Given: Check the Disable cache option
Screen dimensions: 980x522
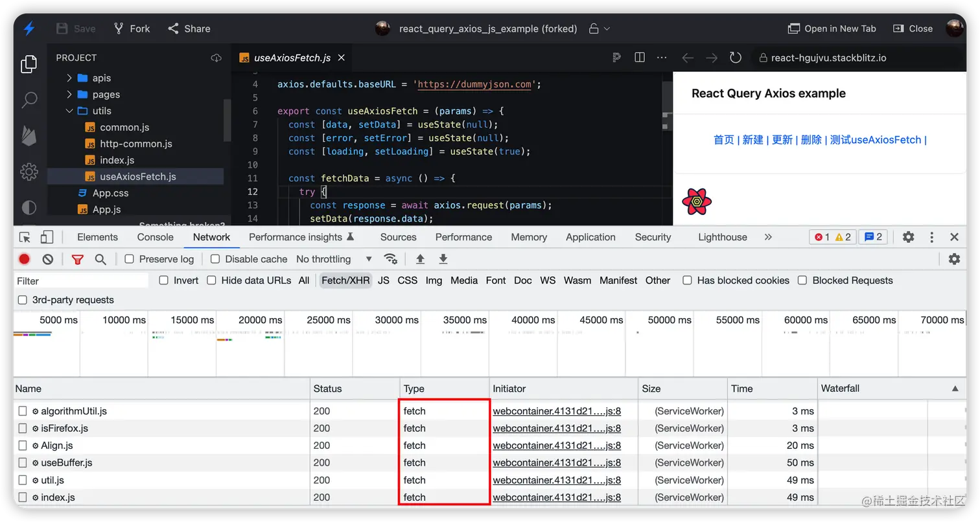Looking at the screenshot, I should pos(215,259).
